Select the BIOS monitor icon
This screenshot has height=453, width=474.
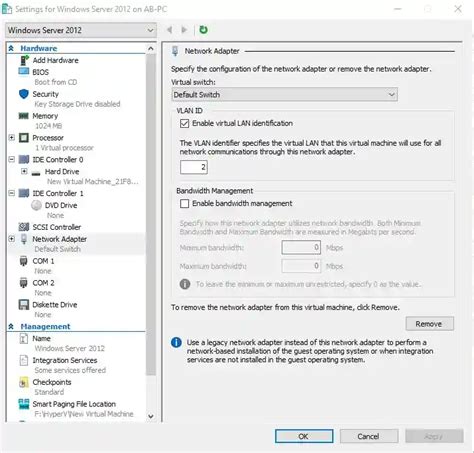24,72
